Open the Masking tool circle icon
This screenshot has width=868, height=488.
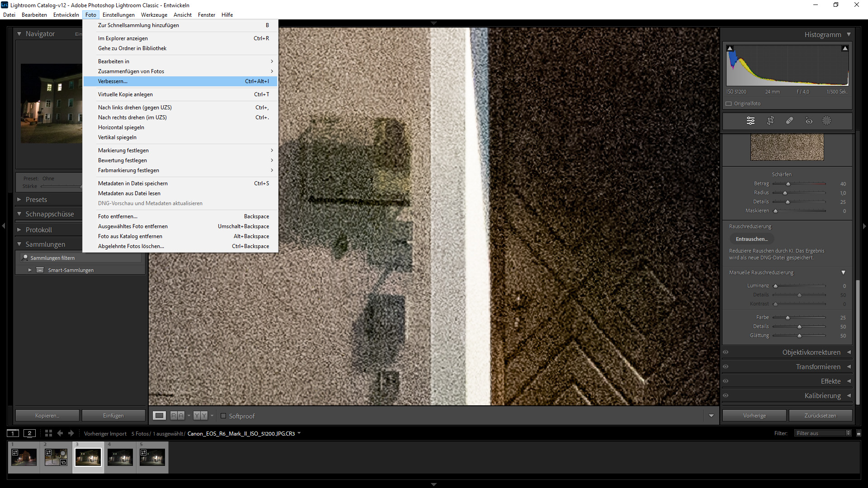click(826, 121)
